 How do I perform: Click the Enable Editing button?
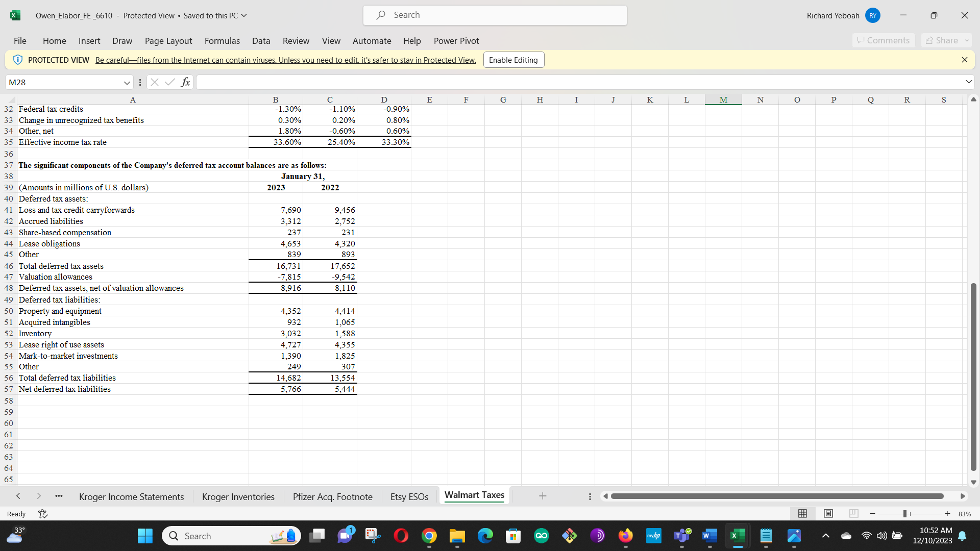(x=513, y=60)
